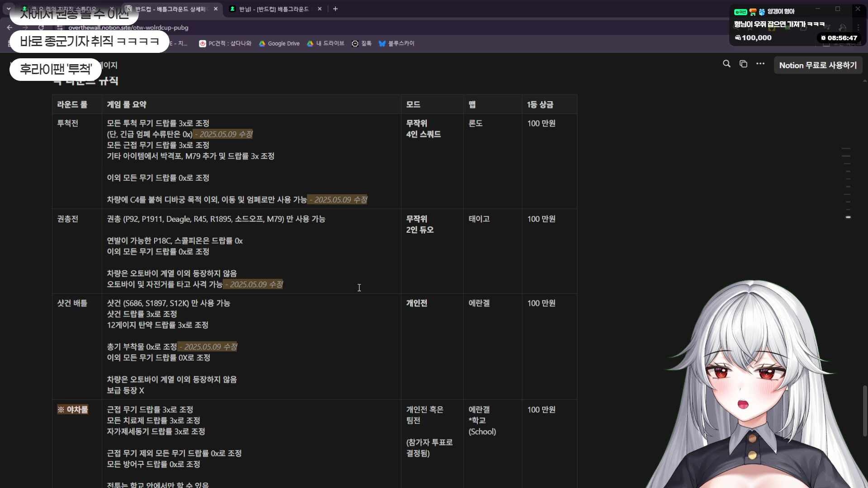The height and width of the screenshot is (488, 868).
Task: Open the 질톡 bookmark
Action: pyautogui.click(x=362, y=43)
